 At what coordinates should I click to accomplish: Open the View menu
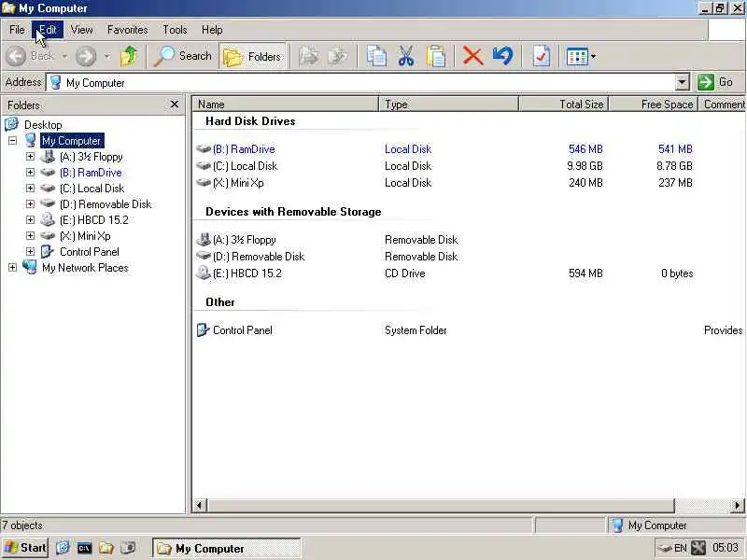(x=82, y=30)
